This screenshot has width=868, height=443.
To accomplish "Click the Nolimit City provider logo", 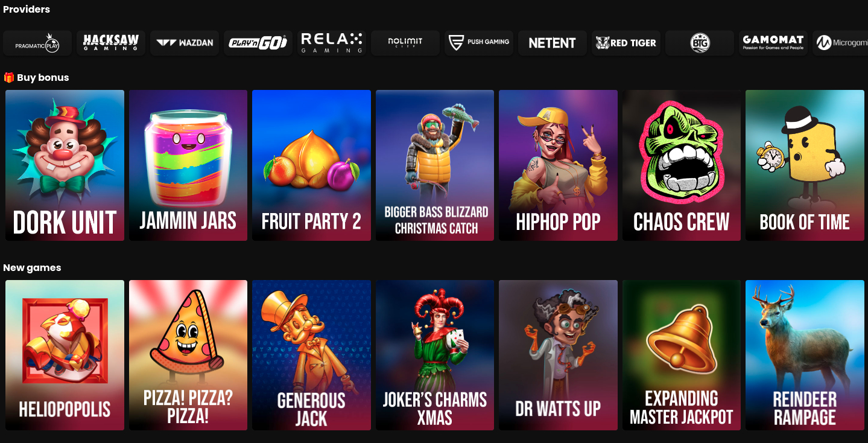I will (405, 43).
